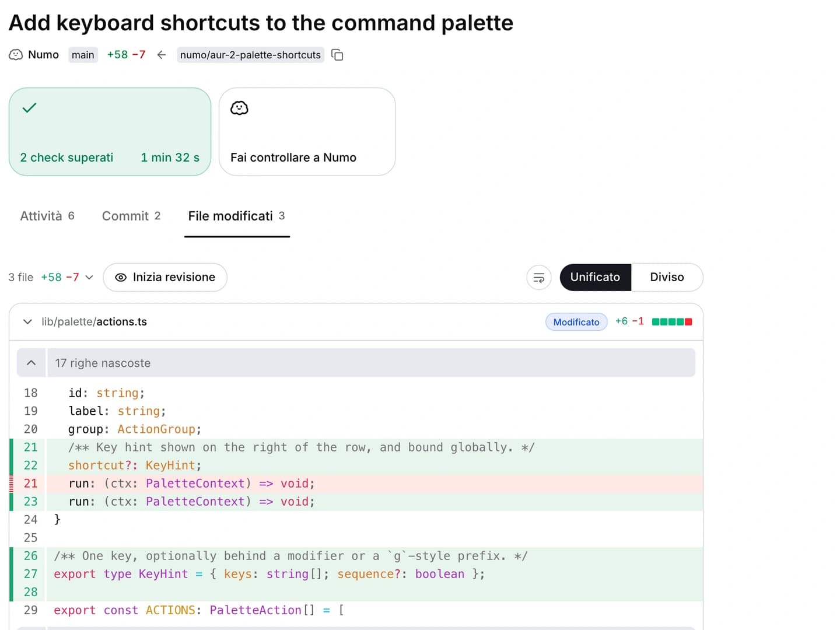Click line number 18
Image resolution: width=840 pixels, height=630 pixels.
tap(30, 393)
